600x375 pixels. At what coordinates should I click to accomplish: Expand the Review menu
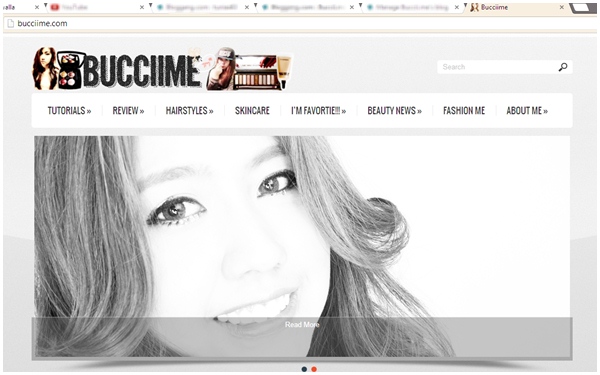click(128, 111)
